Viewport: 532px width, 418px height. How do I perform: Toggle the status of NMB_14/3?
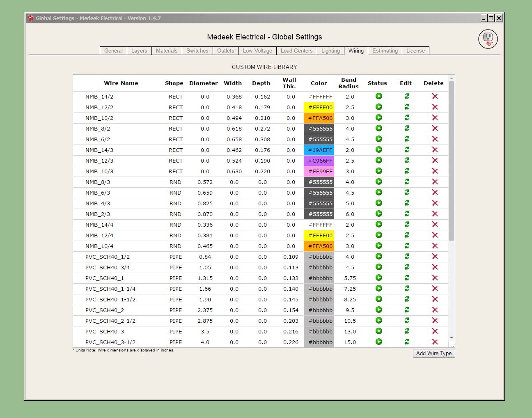(x=379, y=149)
